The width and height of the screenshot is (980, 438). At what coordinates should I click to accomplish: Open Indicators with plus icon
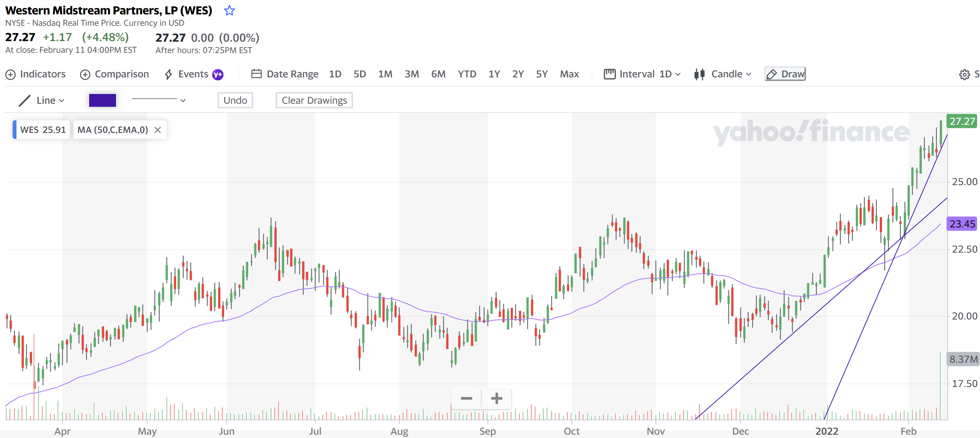pos(10,75)
